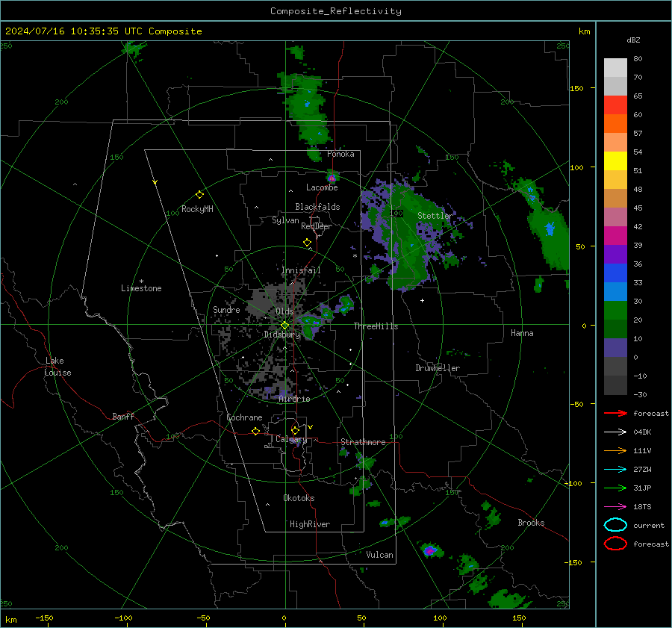Click the RedDeer city label

pyautogui.click(x=317, y=226)
